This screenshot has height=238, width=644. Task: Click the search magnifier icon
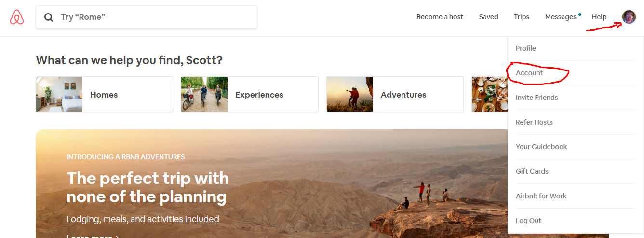[49, 17]
